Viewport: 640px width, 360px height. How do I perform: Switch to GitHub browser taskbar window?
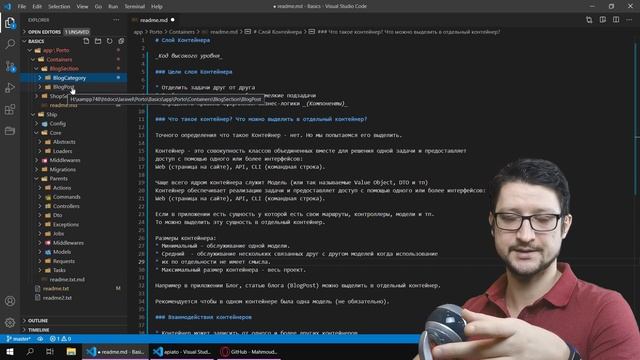coord(249,351)
